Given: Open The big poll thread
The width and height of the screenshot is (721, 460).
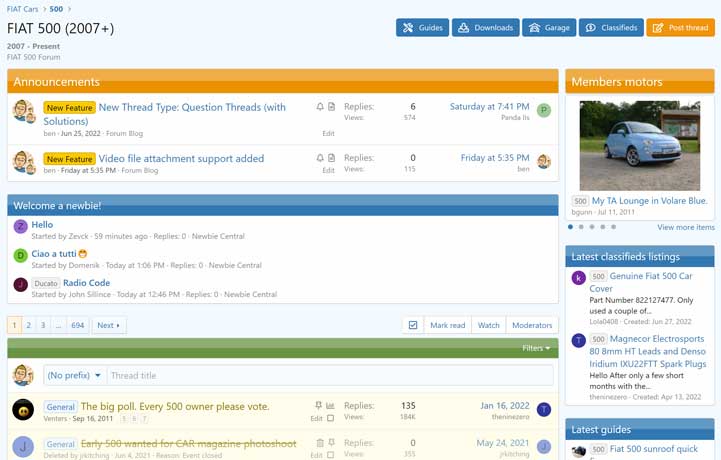Looking at the screenshot, I should click(175, 406).
